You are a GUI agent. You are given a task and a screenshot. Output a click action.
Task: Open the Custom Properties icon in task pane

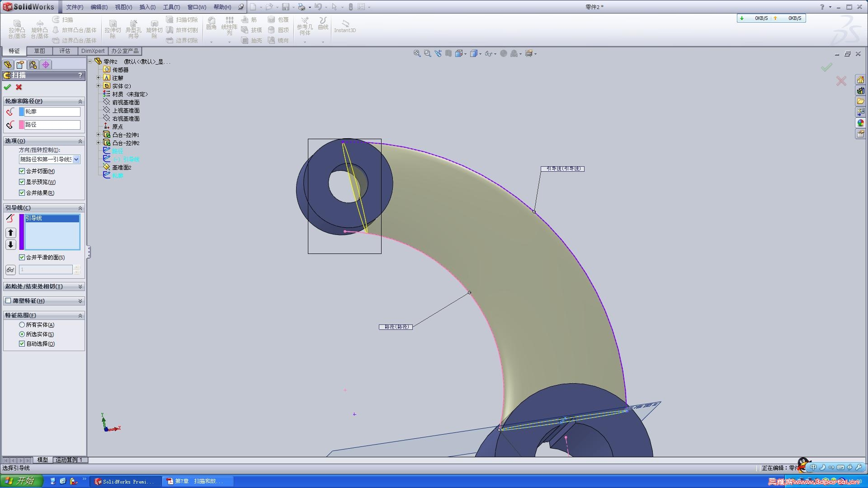860,134
